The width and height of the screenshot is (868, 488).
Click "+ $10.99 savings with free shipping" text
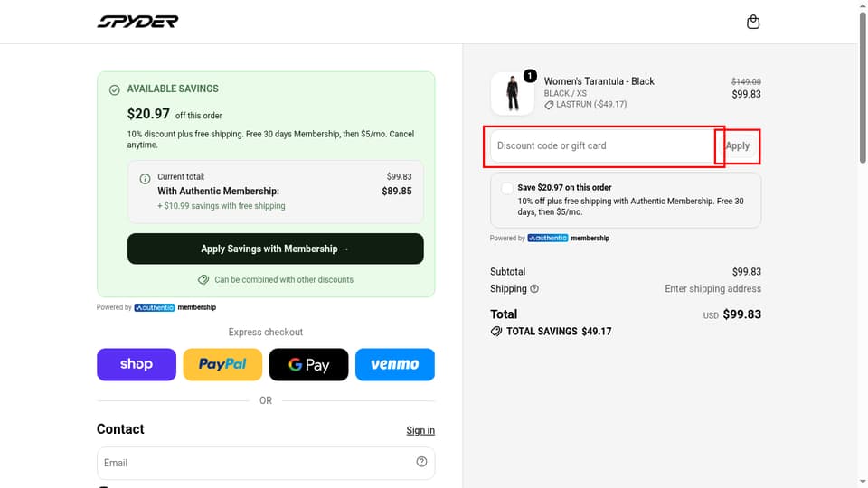point(222,206)
